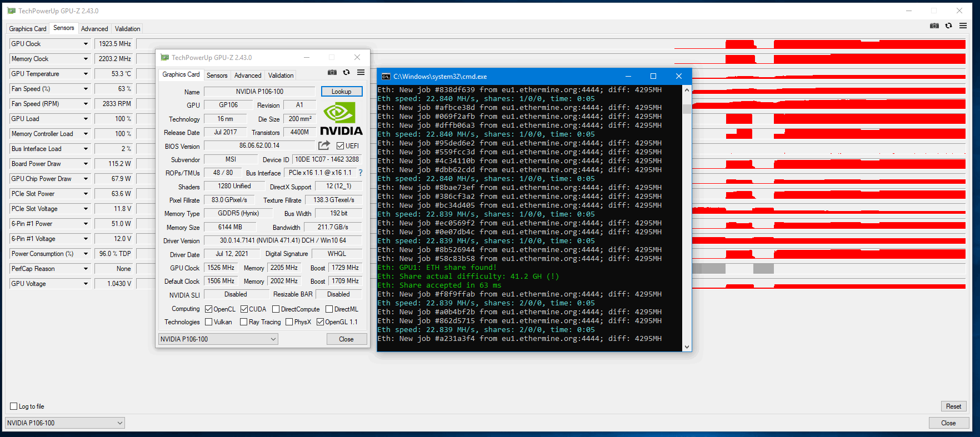Click Bus Interface question mark icon
This screenshot has width=980, height=437.
(361, 173)
